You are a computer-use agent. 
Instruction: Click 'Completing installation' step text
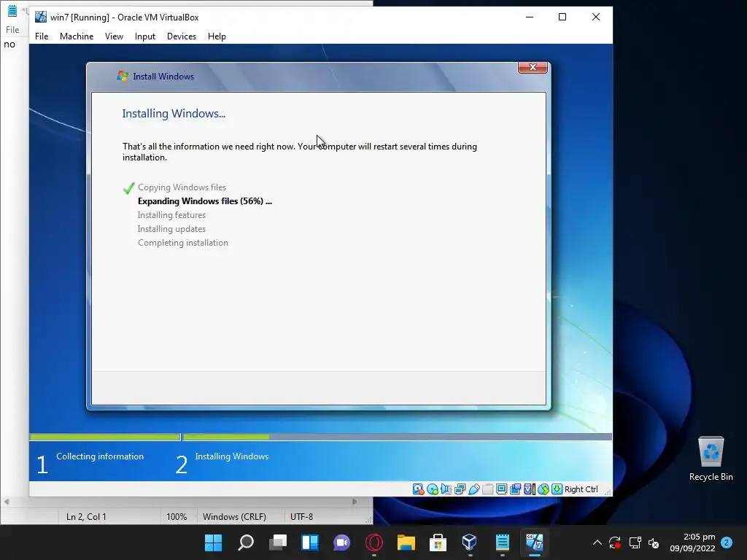coord(183,243)
